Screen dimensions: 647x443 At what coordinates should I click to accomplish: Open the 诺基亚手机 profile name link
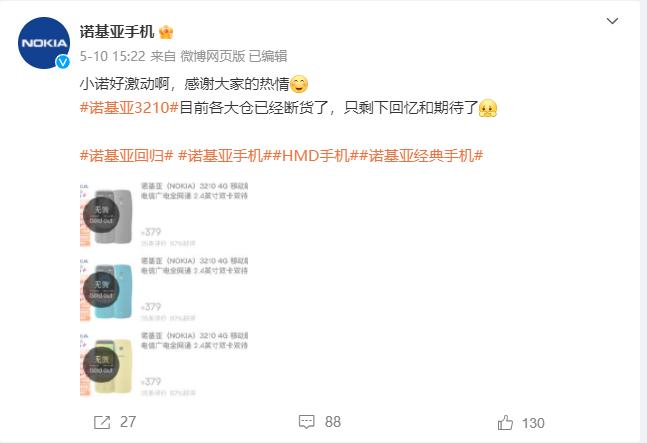click(117, 31)
